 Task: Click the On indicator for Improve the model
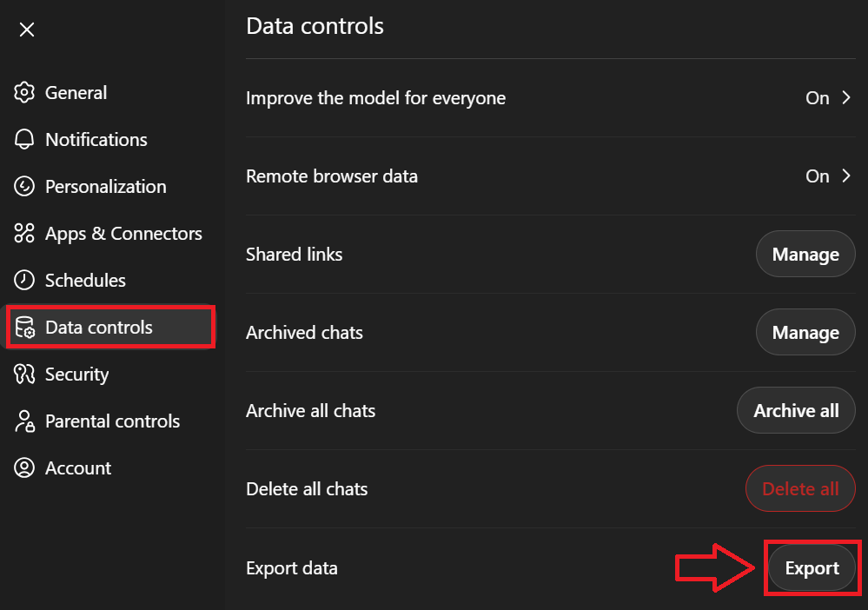coord(818,98)
